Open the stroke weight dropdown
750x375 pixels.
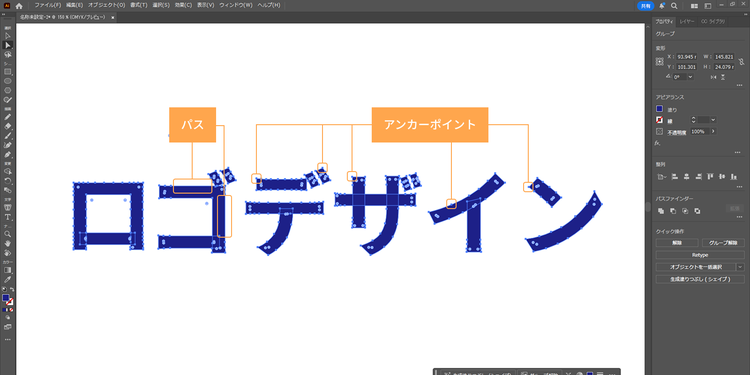[x=713, y=120]
